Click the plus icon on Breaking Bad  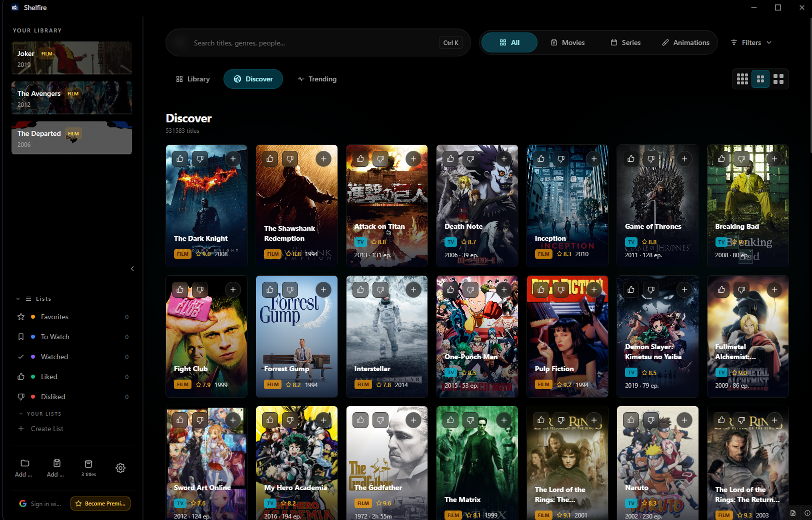(x=774, y=159)
